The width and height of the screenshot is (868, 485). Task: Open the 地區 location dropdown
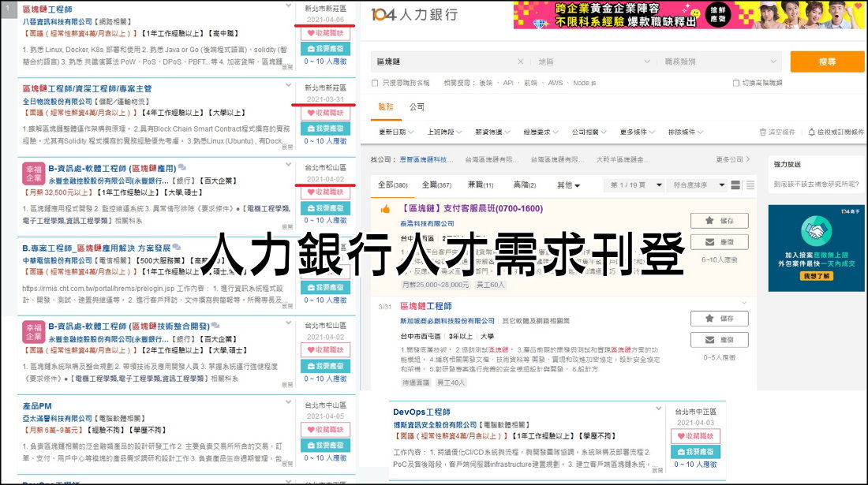[594, 62]
